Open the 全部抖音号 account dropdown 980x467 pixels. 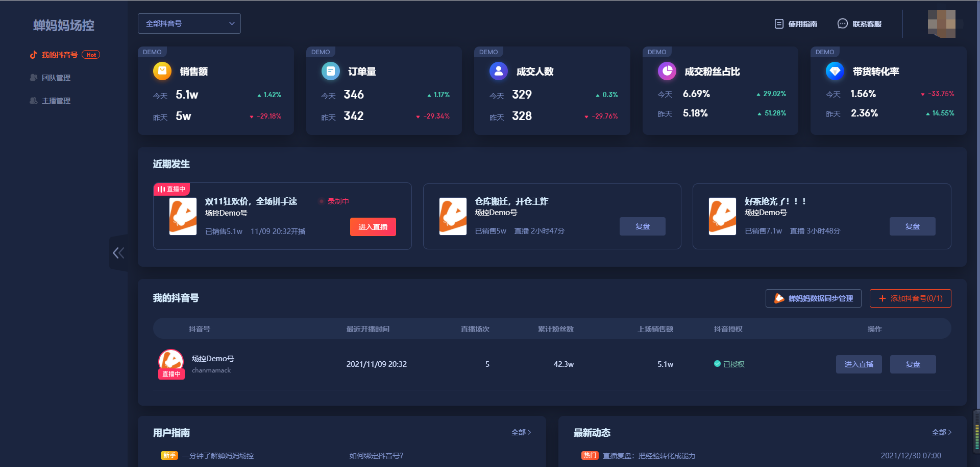click(x=189, y=24)
